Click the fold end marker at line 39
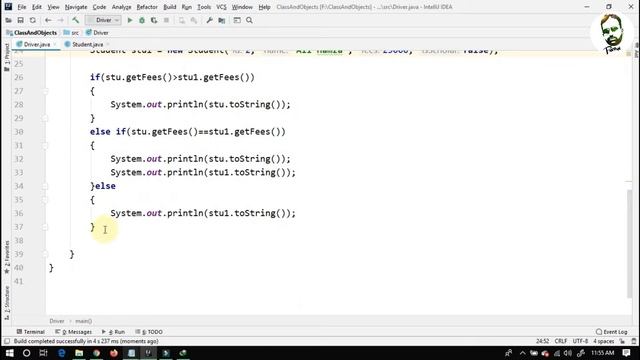The height and width of the screenshot is (360, 640). click(x=45, y=254)
